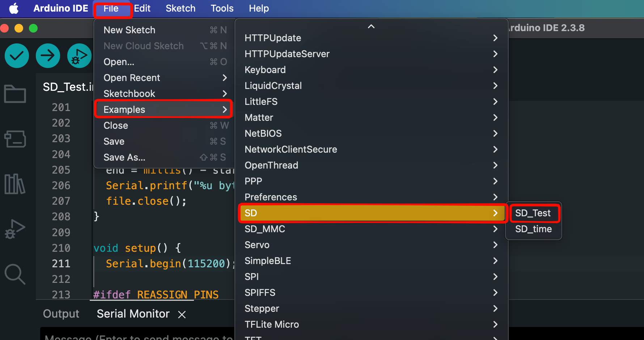Click line number 208 in the gutter
This screenshot has height=340, width=644.
61,217
